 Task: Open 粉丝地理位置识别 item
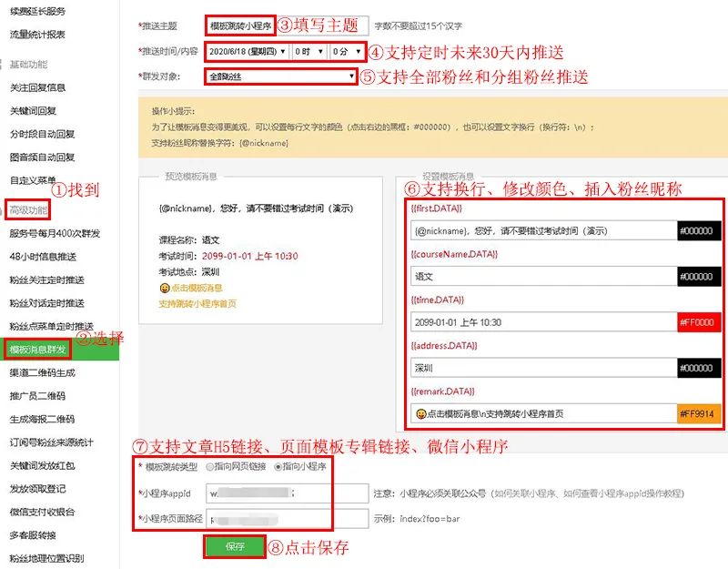[x=47, y=558]
